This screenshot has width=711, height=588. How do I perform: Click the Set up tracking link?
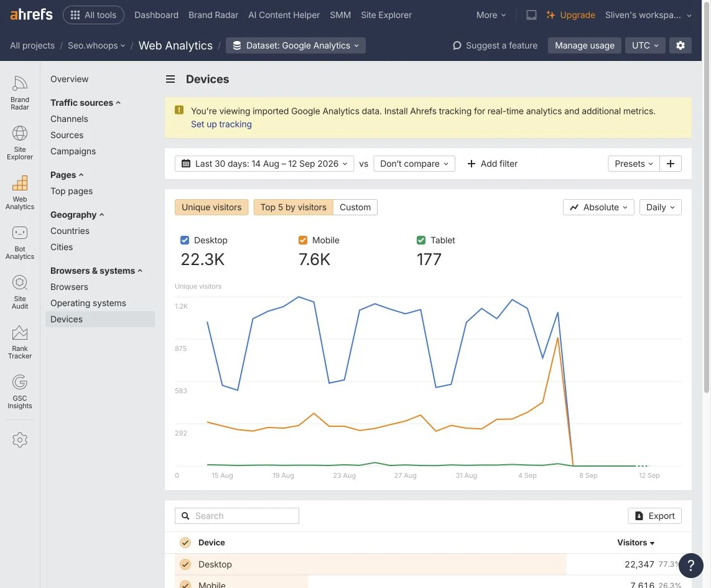point(221,124)
